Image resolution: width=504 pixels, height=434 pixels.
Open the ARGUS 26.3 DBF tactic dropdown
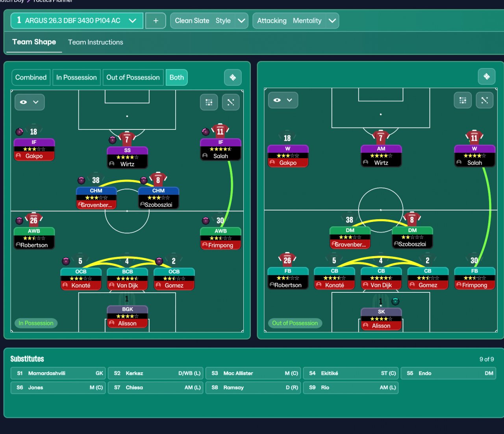77,21
